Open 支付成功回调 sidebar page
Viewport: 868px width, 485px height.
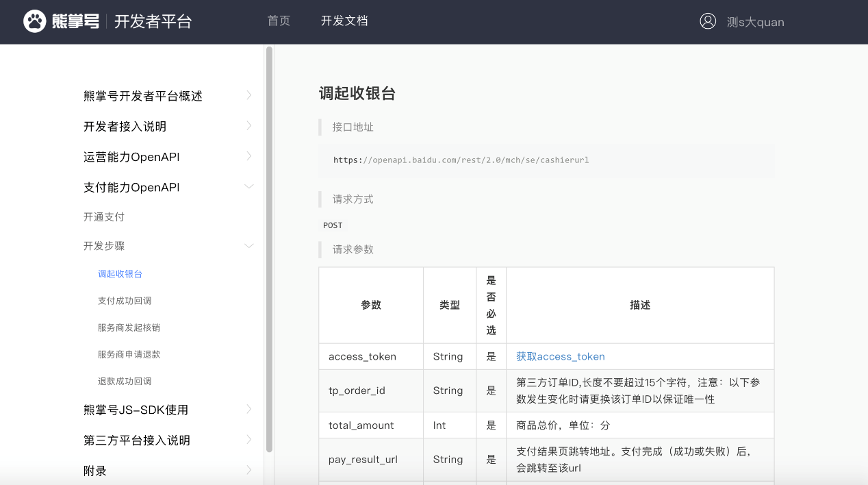click(125, 301)
